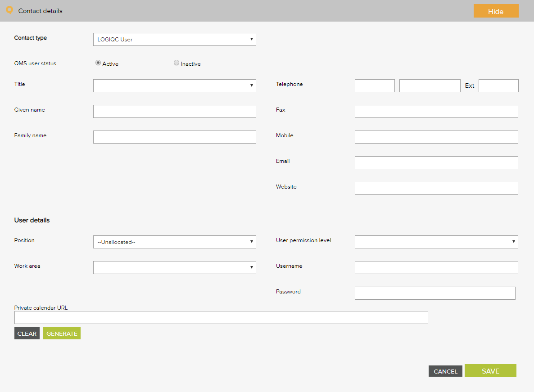Expand the Work area dropdown
This screenshot has height=392, width=534.
[174, 267]
